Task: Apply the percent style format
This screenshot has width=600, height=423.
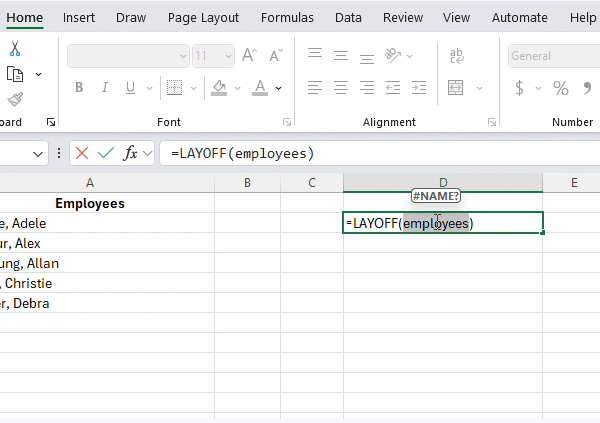Action: pyautogui.click(x=561, y=88)
